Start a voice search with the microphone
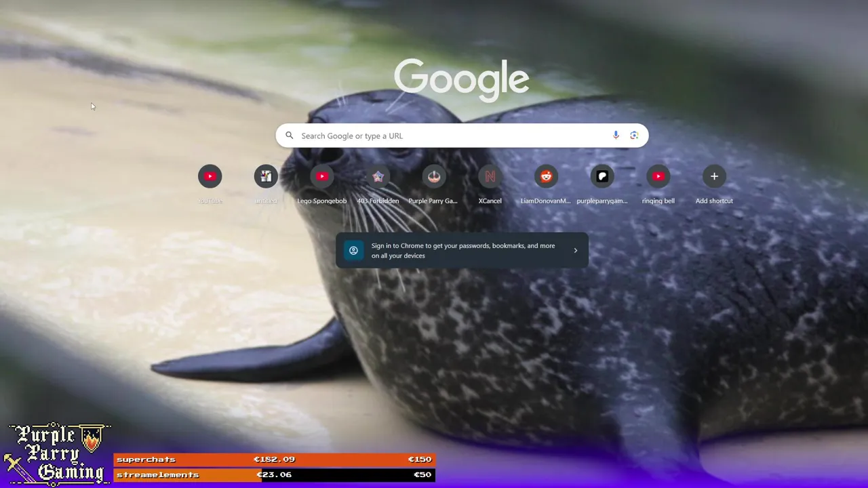Screen dimensions: 868x488 [616, 136]
